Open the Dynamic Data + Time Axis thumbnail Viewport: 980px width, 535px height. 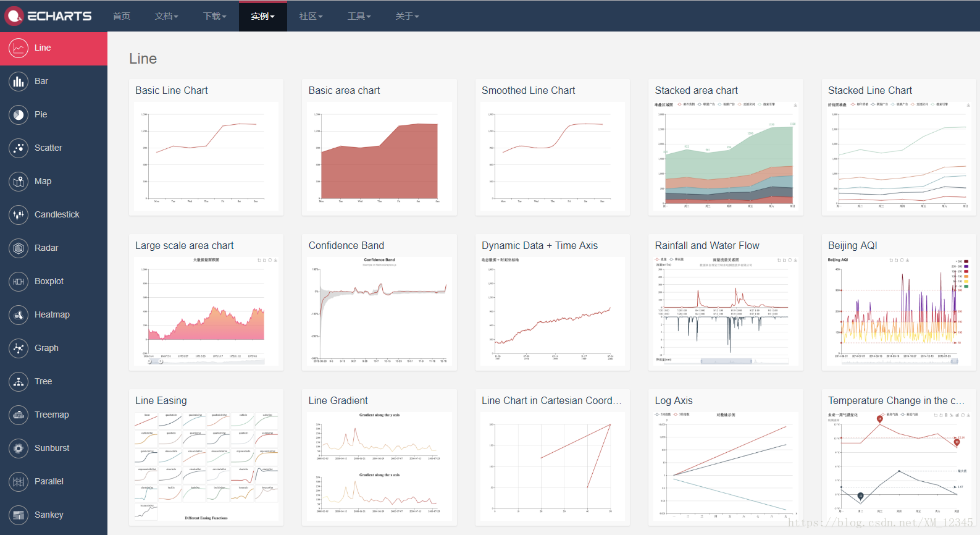pos(553,311)
